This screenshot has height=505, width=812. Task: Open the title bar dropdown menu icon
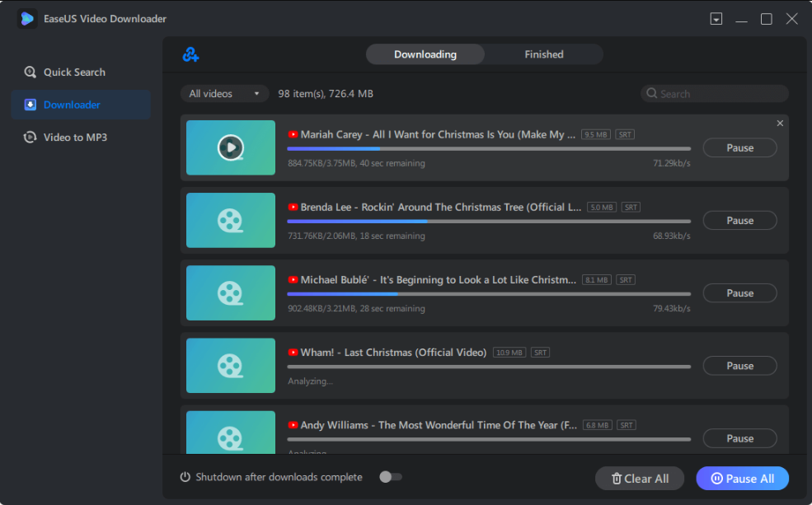tap(716, 19)
